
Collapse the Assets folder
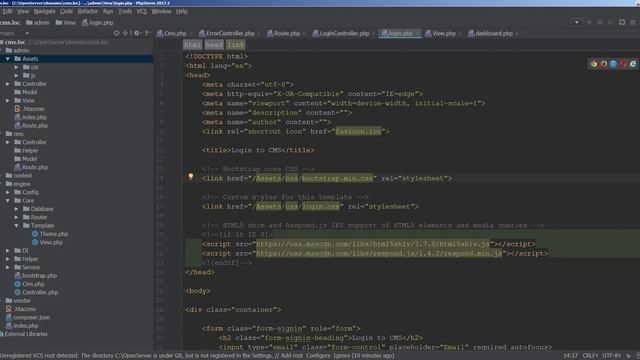8,59
